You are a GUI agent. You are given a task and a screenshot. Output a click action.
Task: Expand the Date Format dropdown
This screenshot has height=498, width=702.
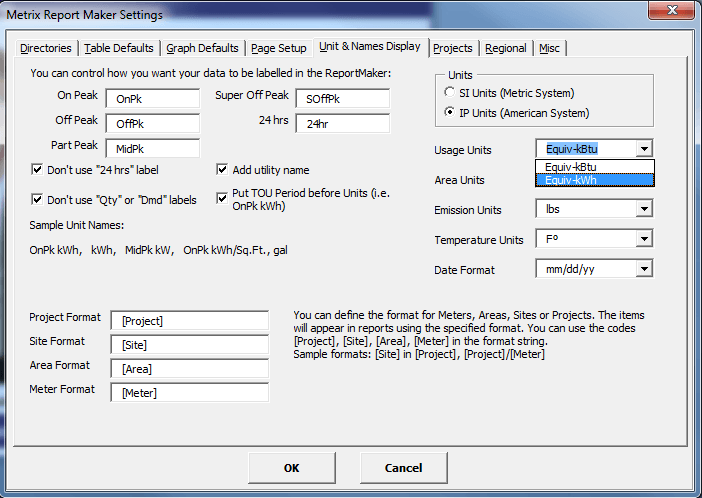[x=644, y=269]
